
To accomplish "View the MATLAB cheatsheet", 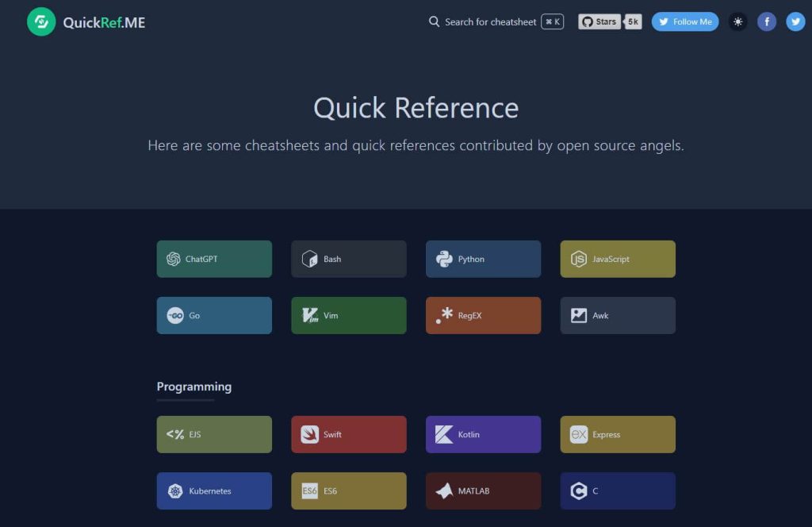I will [483, 490].
